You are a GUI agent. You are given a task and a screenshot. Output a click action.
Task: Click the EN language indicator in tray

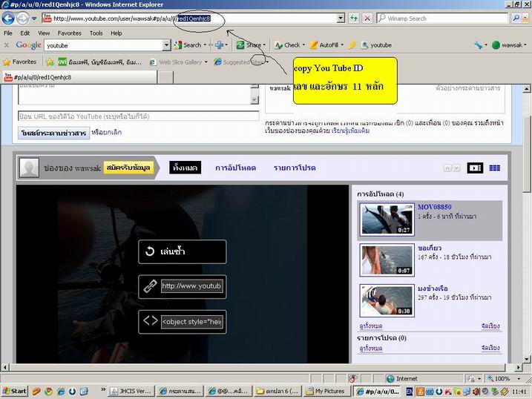click(x=409, y=392)
